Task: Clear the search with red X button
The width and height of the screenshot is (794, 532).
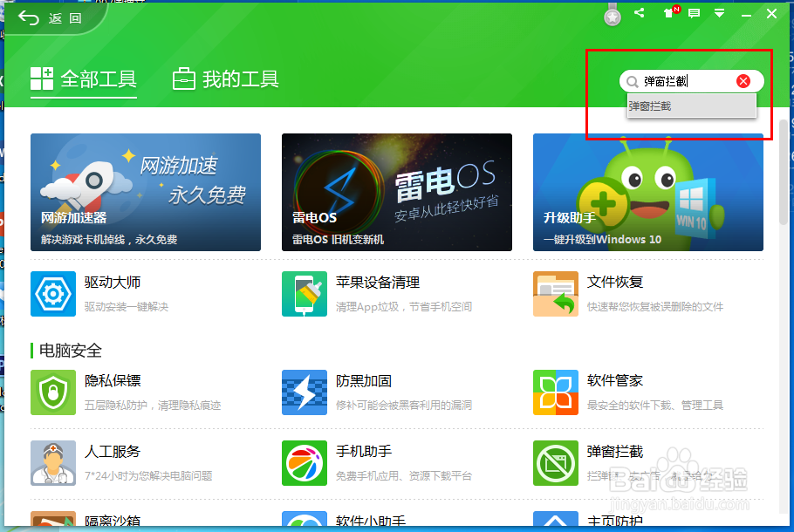Action: (x=743, y=81)
